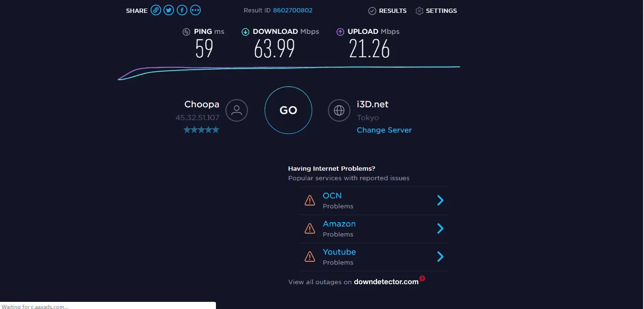Screen dimensions: 644x309
Task: Open the SETTINGS menu item
Action: click(x=436, y=10)
